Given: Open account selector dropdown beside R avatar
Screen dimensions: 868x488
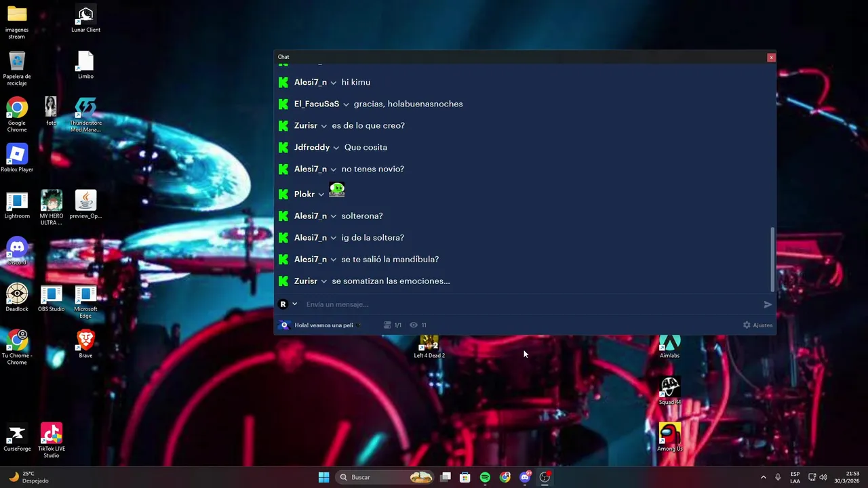Looking at the screenshot, I should [x=294, y=304].
